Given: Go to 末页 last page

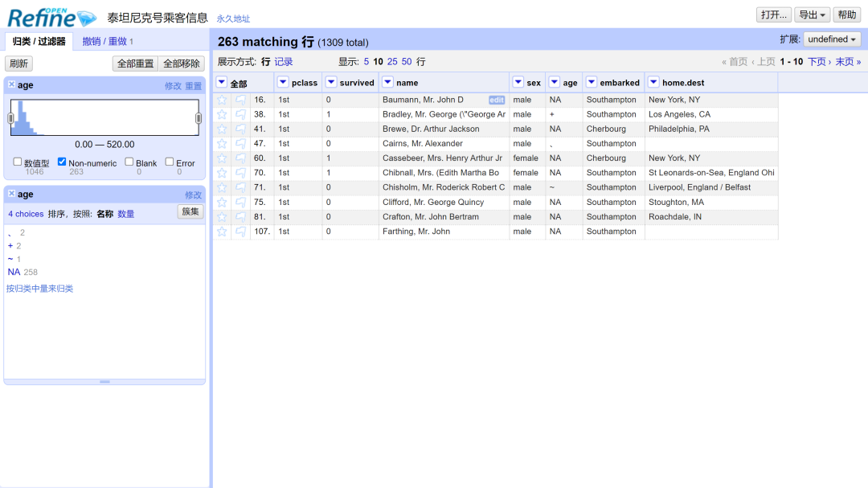Looking at the screenshot, I should 848,61.
